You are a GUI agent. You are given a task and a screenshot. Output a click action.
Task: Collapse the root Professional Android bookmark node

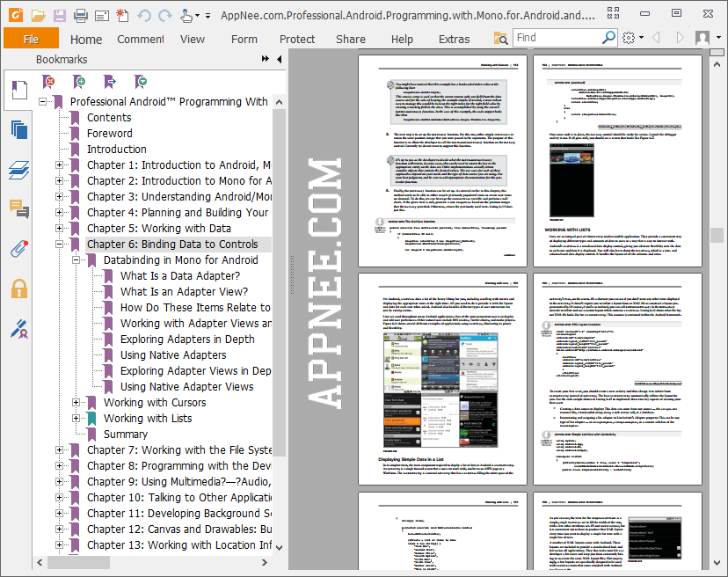[x=43, y=101]
